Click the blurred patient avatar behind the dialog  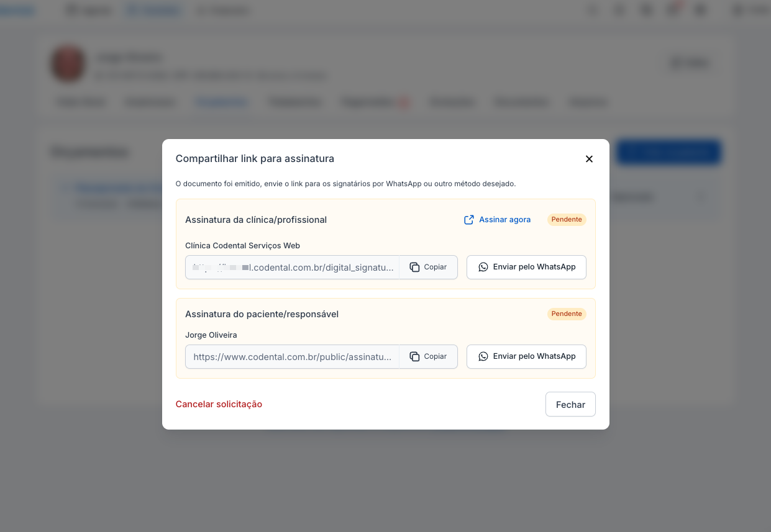tap(68, 64)
